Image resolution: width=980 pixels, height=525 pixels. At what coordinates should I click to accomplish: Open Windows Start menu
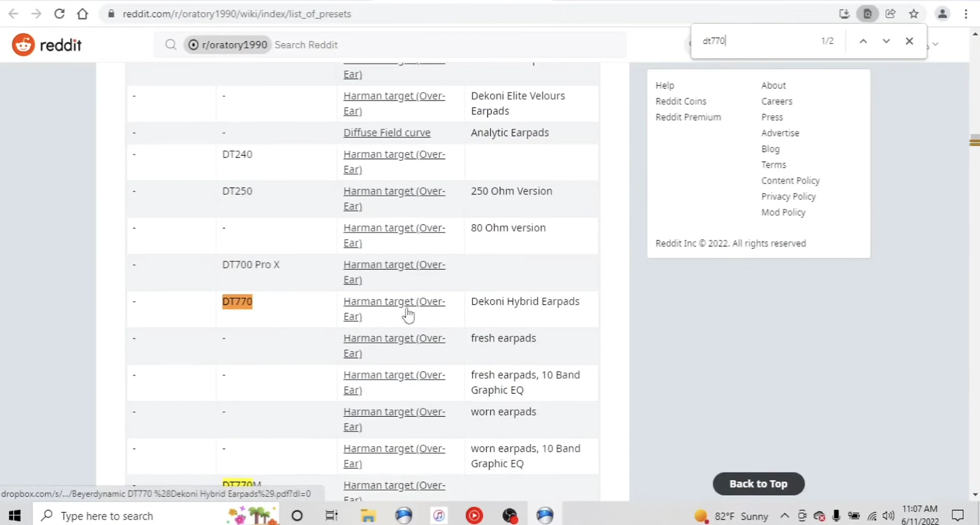coord(15,516)
